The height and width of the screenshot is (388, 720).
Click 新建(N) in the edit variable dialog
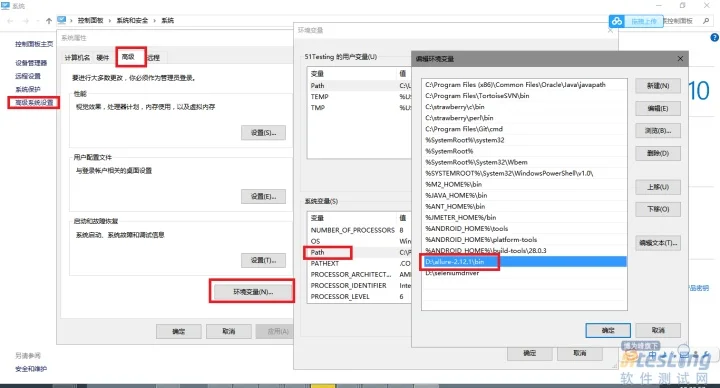pos(658,86)
